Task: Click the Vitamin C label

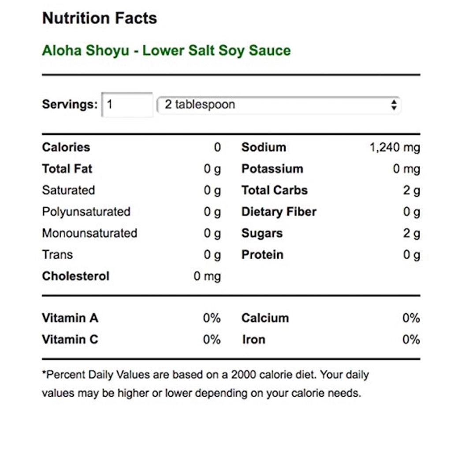Action: (x=70, y=339)
